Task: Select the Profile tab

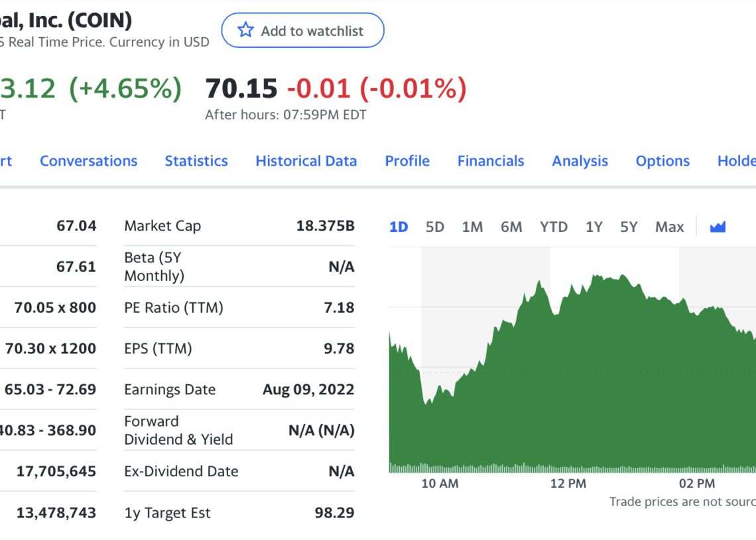Action: pyautogui.click(x=407, y=161)
